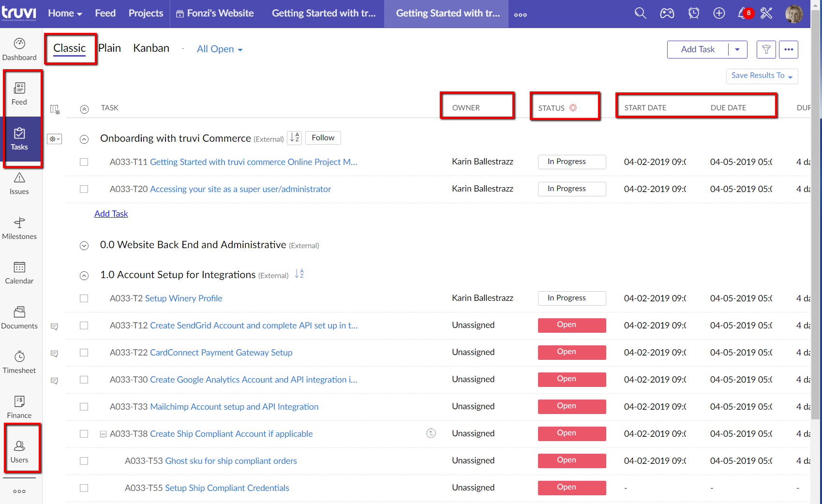Click the STATUS column settings gear icon

coord(573,108)
